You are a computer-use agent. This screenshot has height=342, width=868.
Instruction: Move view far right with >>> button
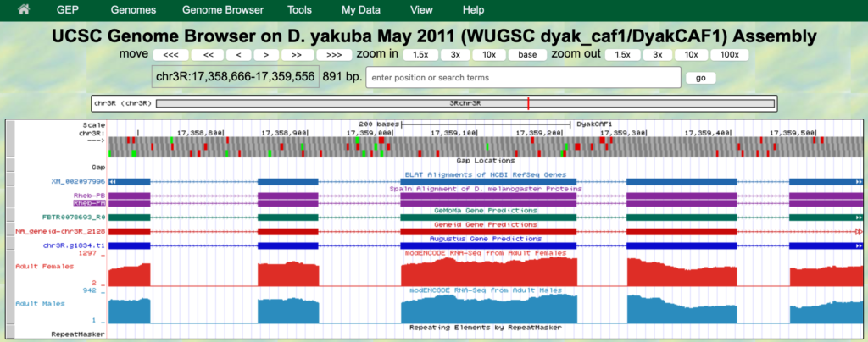[333, 55]
